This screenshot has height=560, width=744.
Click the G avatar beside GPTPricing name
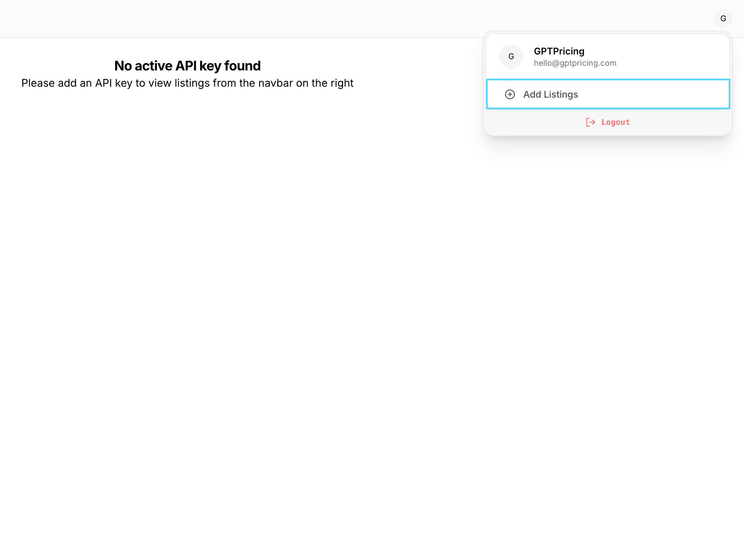coord(511,56)
